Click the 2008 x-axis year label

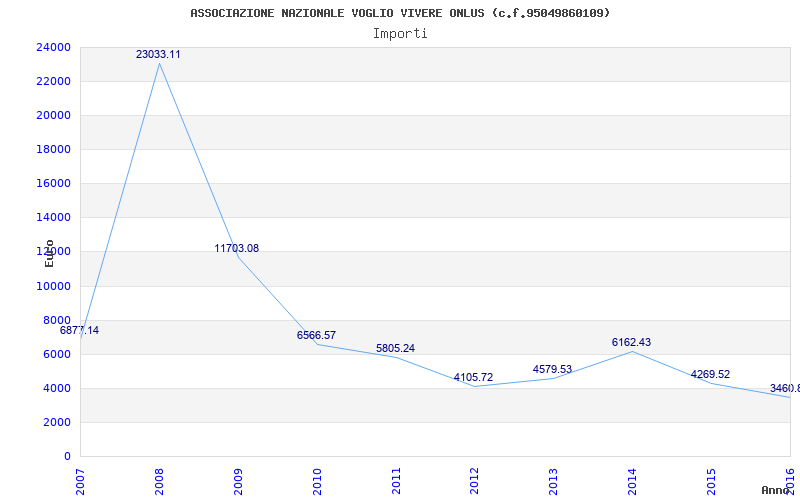(160, 482)
